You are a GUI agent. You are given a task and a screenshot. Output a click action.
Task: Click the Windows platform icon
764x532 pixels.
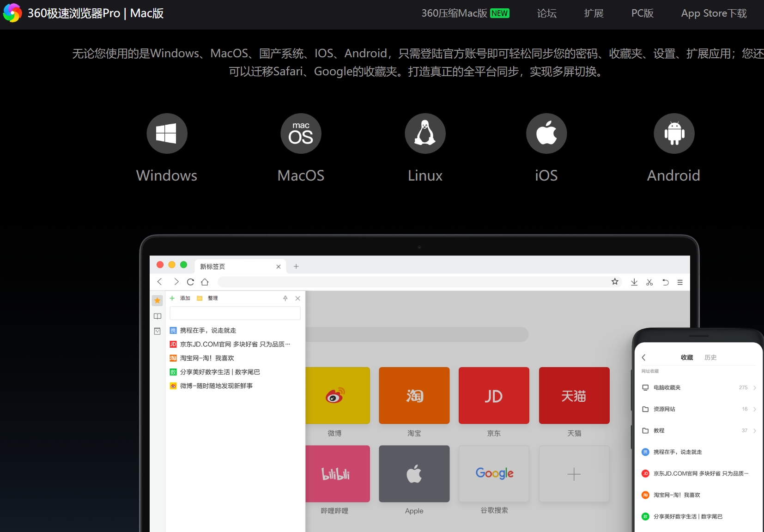[167, 133]
